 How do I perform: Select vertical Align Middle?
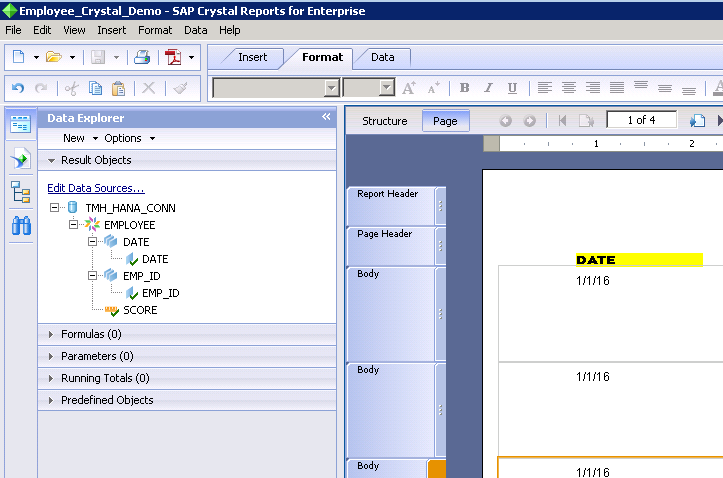point(664,88)
